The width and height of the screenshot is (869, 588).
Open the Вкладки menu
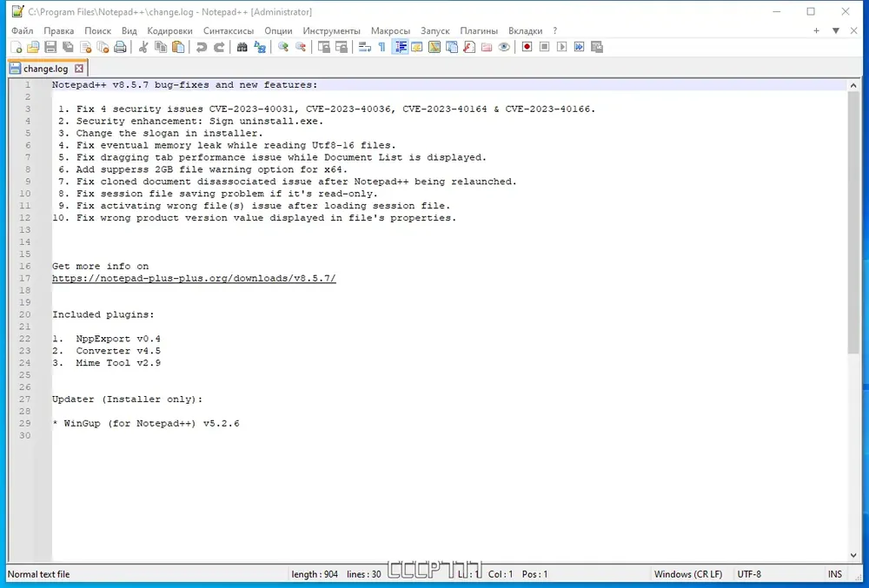tap(526, 31)
